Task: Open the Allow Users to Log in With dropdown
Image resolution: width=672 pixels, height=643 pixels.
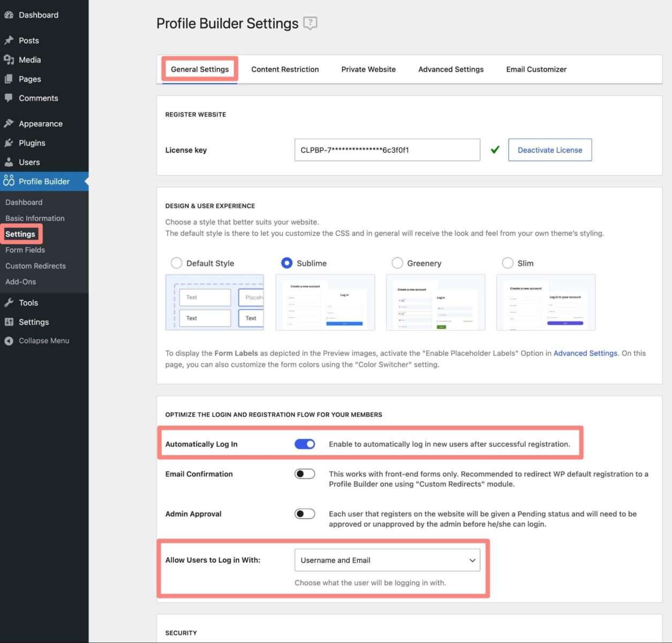Action: point(387,560)
